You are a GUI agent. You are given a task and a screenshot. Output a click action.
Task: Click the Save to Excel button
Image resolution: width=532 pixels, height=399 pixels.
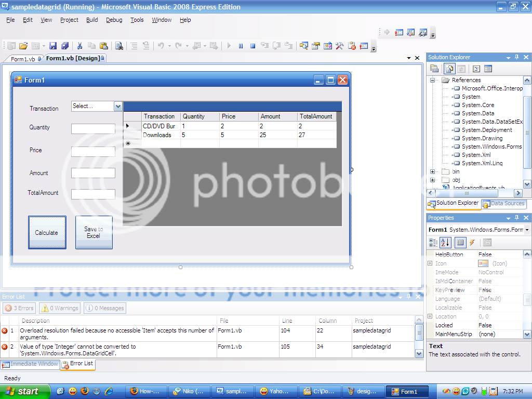pos(94,232)
